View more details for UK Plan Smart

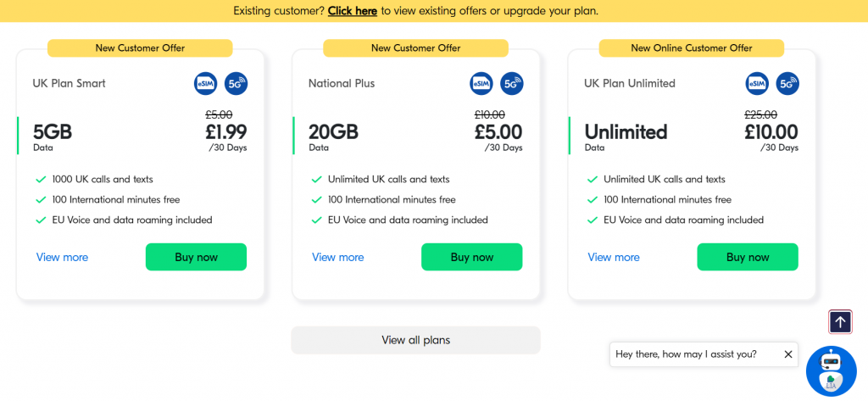pyautogui.click(x=62, y=257)
